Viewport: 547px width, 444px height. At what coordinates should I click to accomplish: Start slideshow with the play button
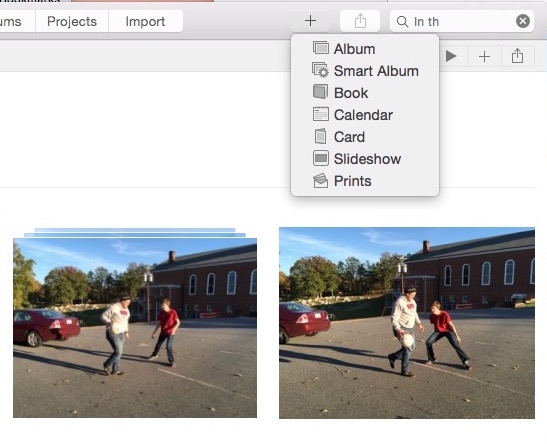click(x=451, y=56)
